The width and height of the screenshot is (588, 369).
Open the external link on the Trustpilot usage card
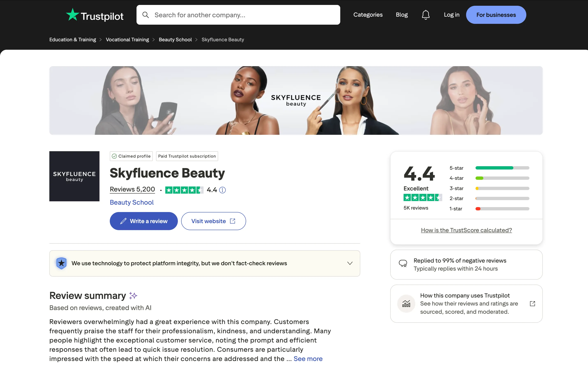pos(532,304)
